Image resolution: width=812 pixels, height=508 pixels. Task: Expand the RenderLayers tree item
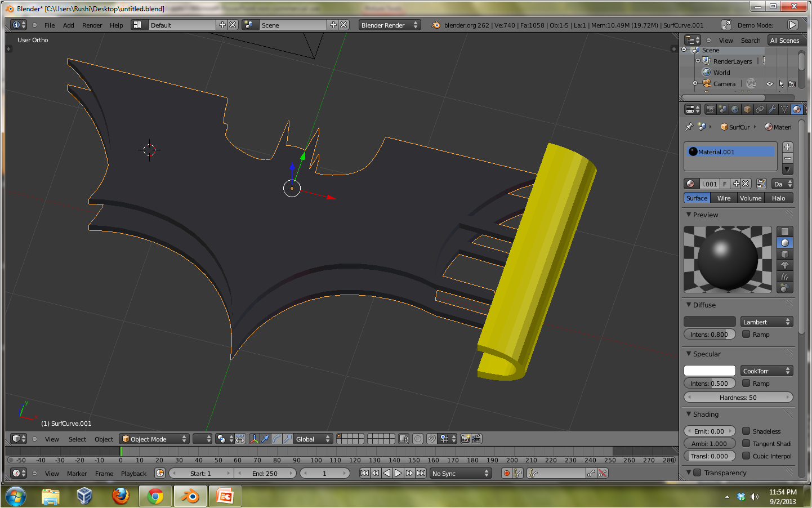point(698,61)
